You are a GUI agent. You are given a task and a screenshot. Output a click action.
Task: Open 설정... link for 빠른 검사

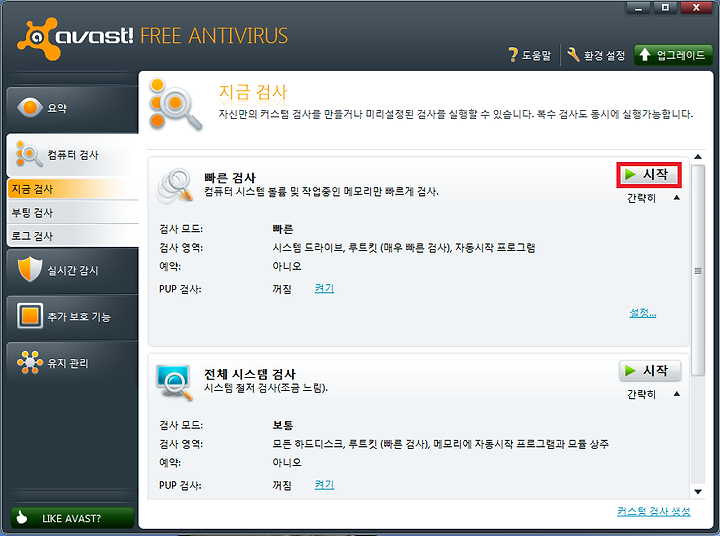tap(642, 313)
